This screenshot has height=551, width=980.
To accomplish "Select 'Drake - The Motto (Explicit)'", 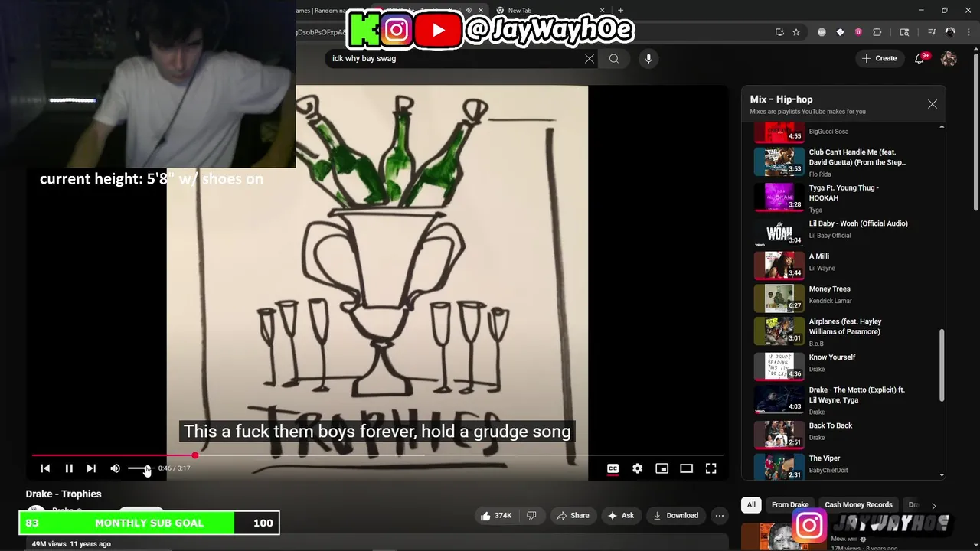I will [832, 399].
